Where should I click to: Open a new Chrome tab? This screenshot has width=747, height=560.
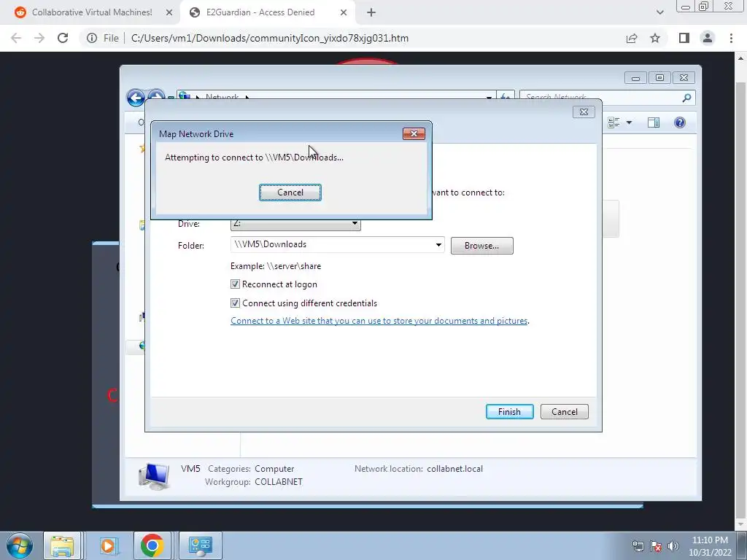point(371,12)
